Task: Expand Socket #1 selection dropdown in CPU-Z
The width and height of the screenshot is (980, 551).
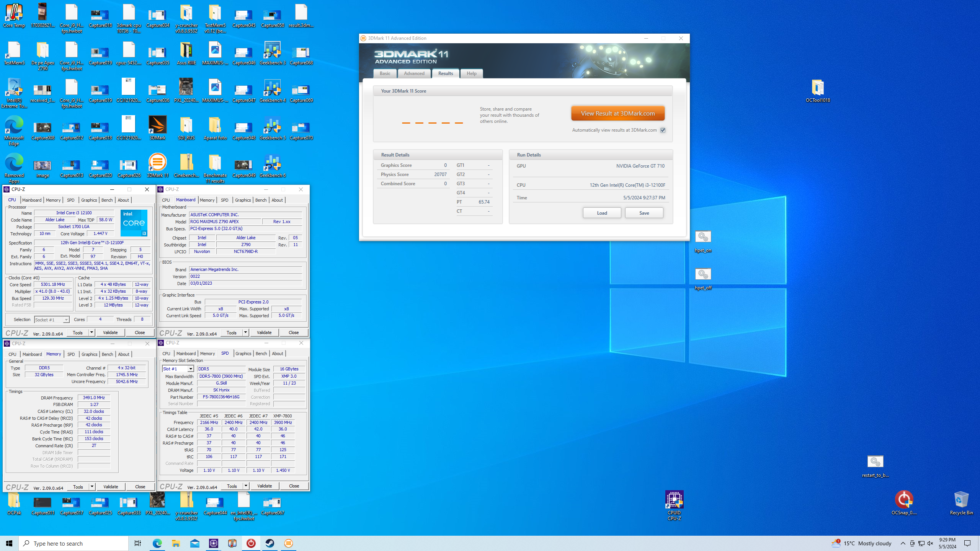Action: [66, 320]
